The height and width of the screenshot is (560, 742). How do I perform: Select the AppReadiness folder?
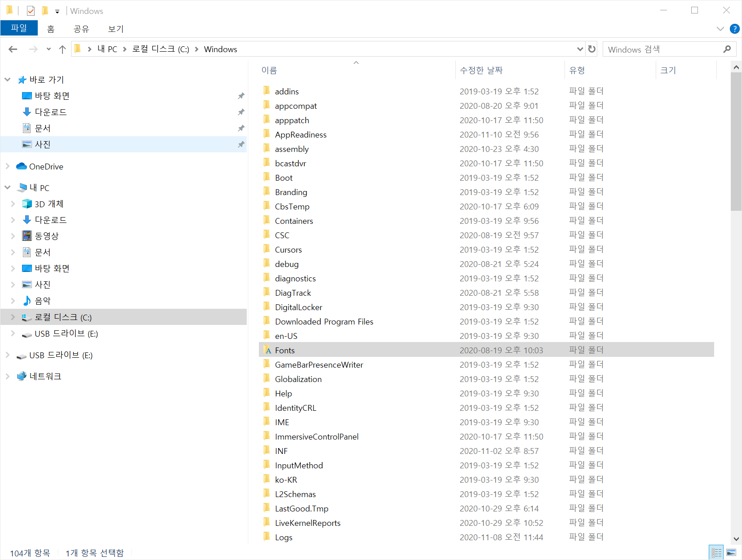301,134
